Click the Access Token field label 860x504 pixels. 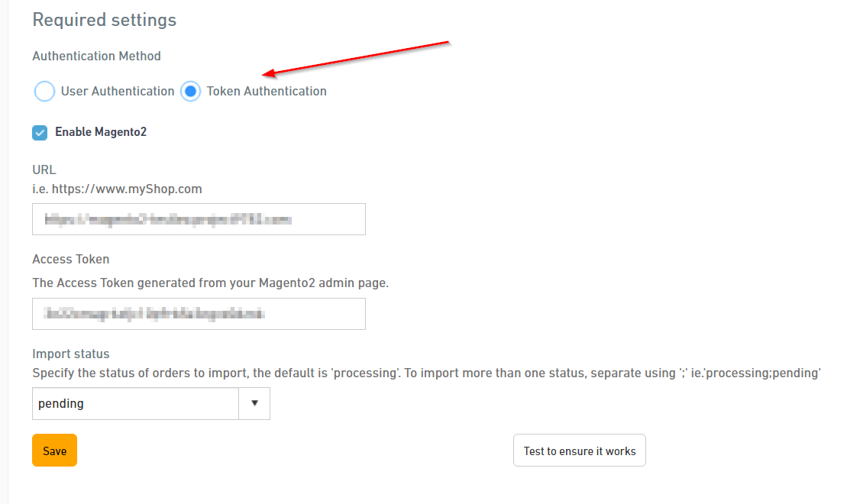click(x=71, y=259)
